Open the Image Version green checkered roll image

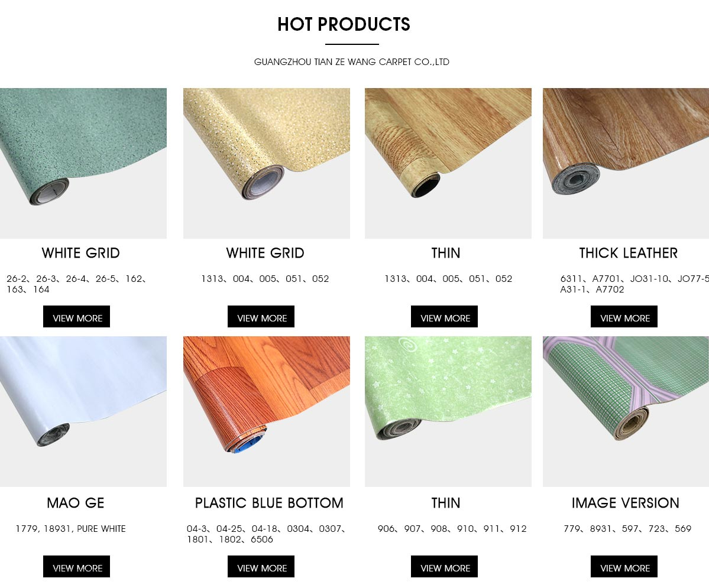click(x=626, y=411)
